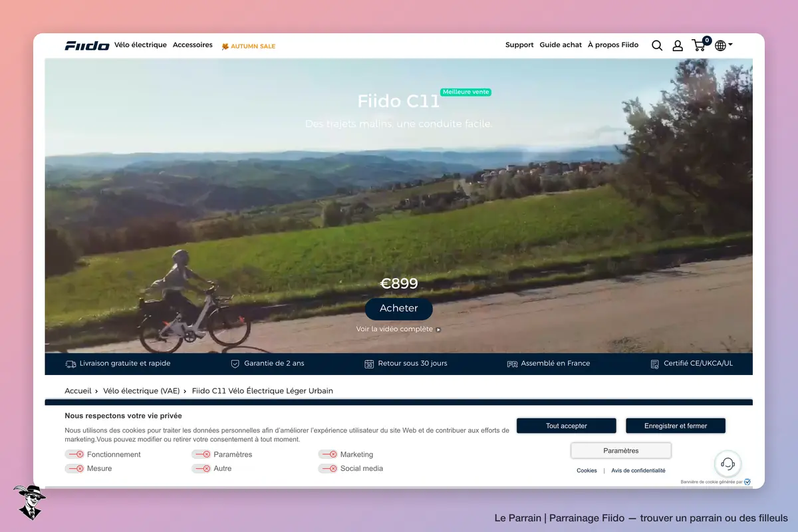Click the autumn leaf sale icon
The image size is (798, 532).
coord(225,46)
